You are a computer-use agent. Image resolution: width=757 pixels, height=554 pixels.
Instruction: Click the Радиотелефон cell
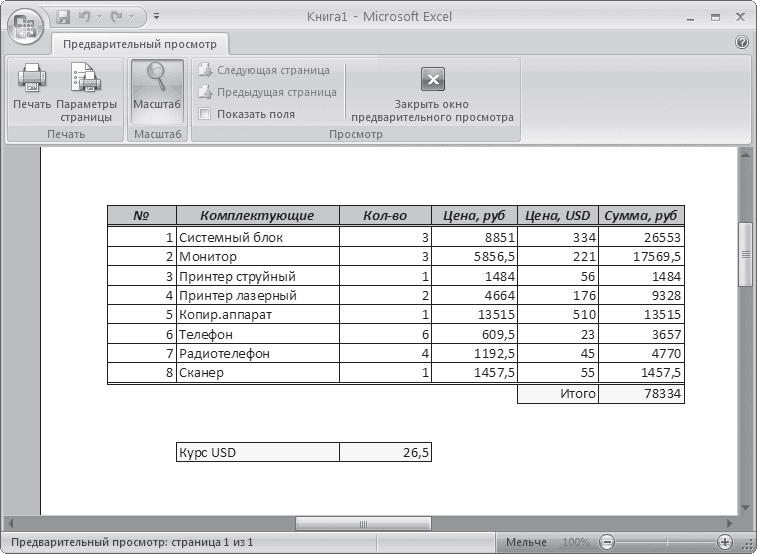[x=258, y=353]
